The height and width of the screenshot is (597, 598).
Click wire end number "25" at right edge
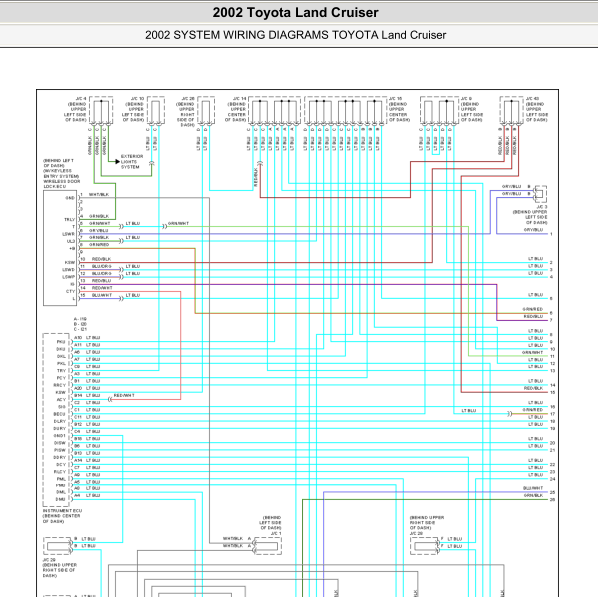pos(553,492)
